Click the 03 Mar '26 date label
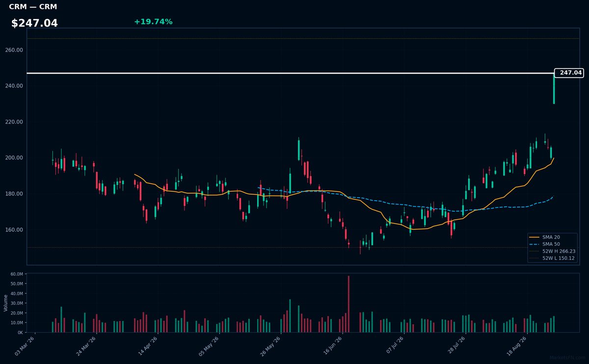Image resolution: width=589 pixels, height=364 pixels. tap(25, 345)
